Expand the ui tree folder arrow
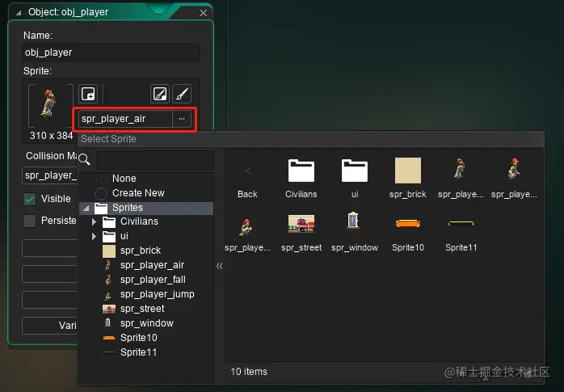This screenshot has height=392, width=564. tap(94, 236)
